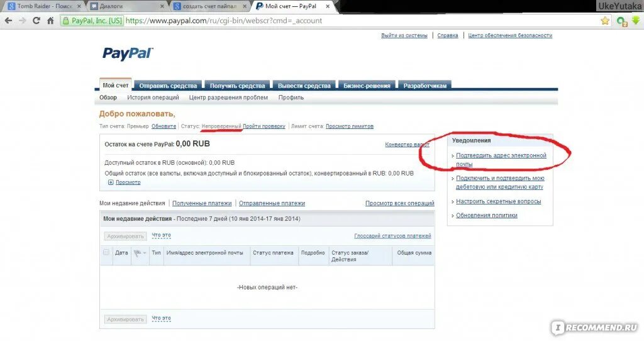This screenshot has width=644, height=341.
Task: Click the upper Что это link
Action: point(162,235)
